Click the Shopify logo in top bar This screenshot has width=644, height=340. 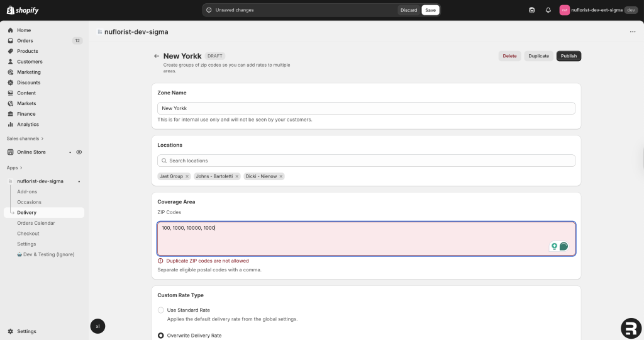(x=23, y=10)
